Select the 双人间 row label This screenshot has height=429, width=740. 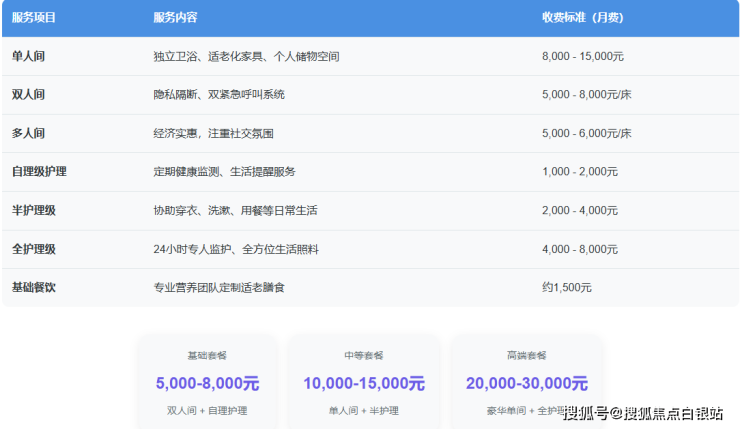(28, 94)
